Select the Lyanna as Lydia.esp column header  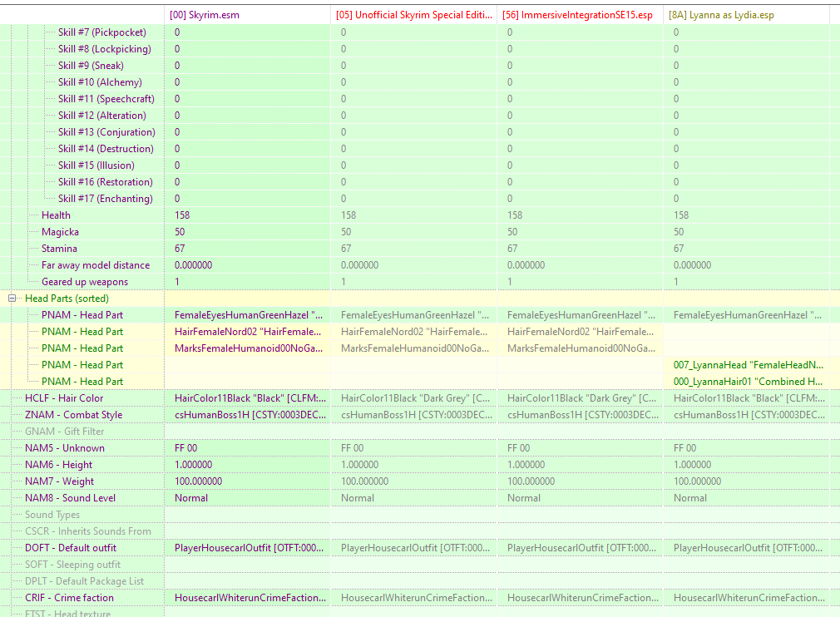coord(746,15)
